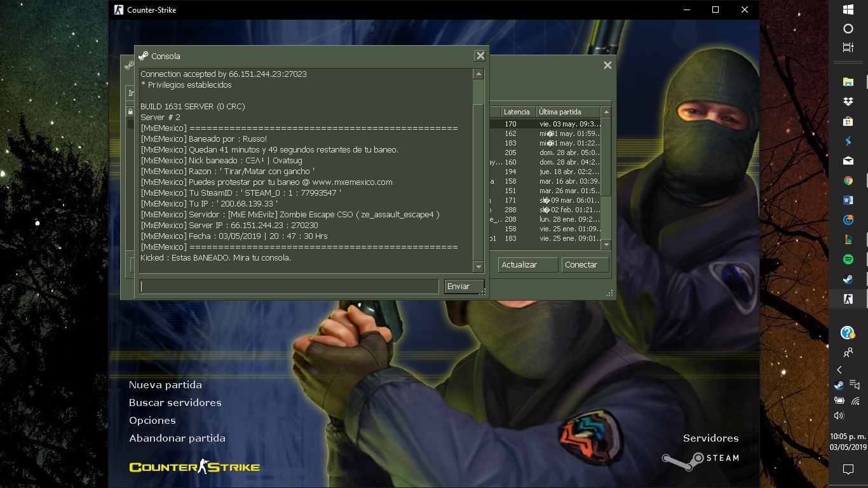Sort servers by Última partida column
Screen dimensions: 868x488
tap(569, 112)
